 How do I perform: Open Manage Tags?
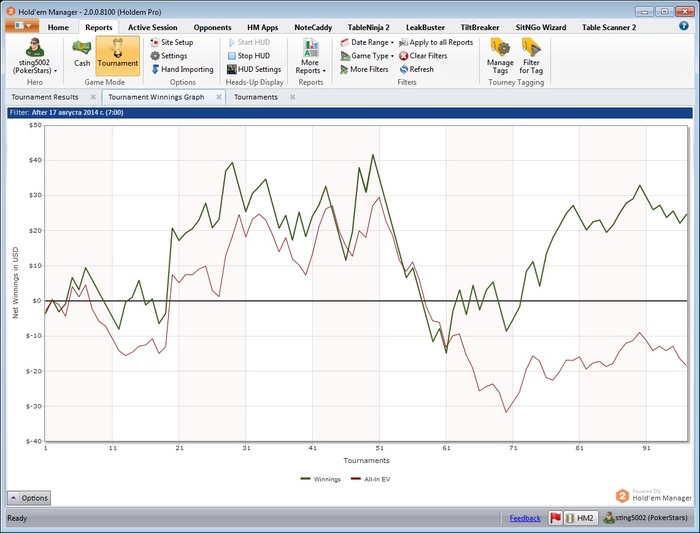(x=500, y=57)
